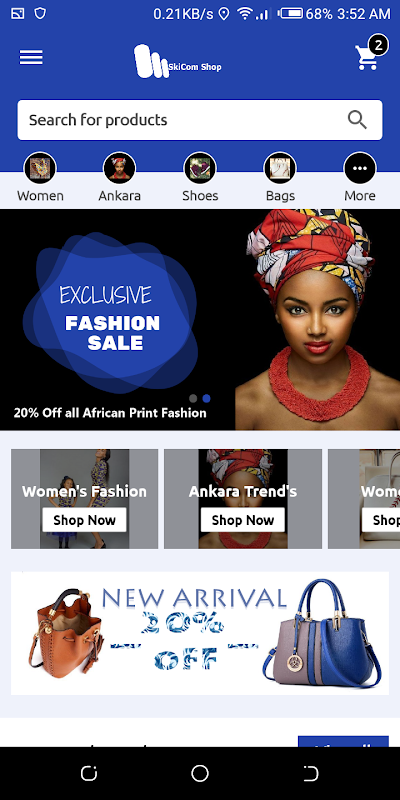Viewport: 400px width, 800px height.
Task: Shop Now under Ankara Trend's
Action: [x=243, y=520]
